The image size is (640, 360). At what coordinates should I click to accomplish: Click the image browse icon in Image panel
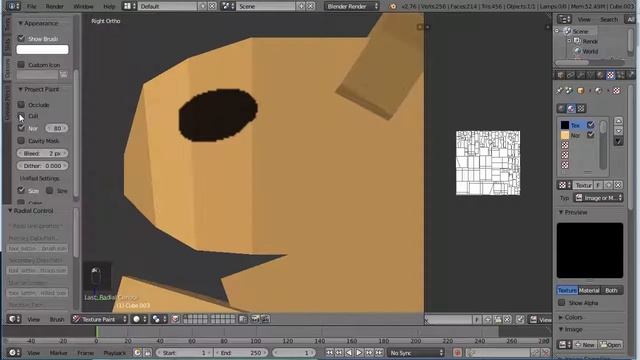coord(564,345)
